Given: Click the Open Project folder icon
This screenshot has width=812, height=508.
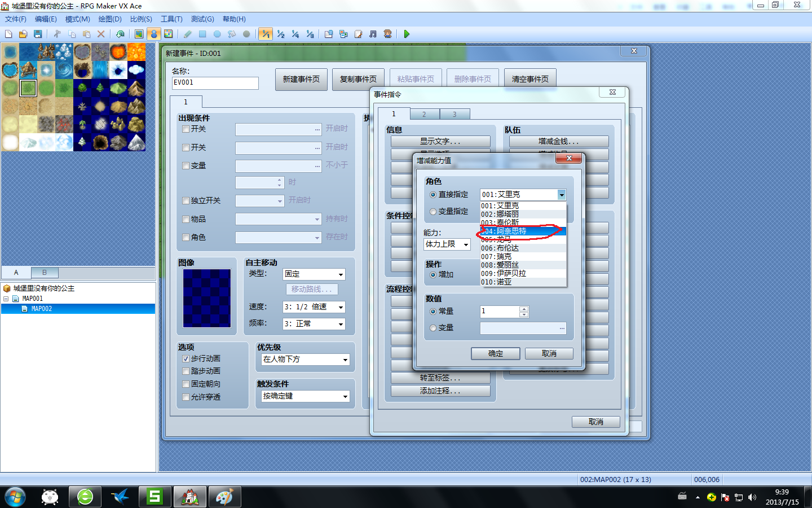Looking at the screenshot, I should point(23,34).
